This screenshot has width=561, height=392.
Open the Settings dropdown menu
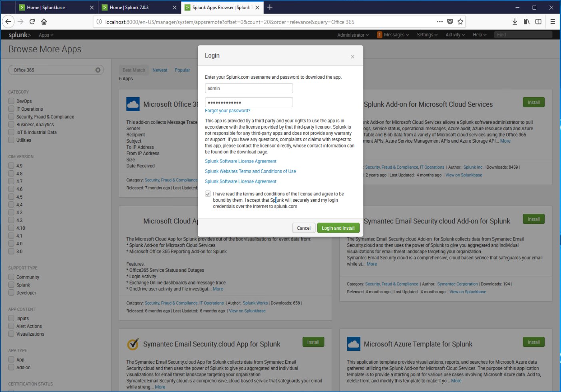pos(427,35)
